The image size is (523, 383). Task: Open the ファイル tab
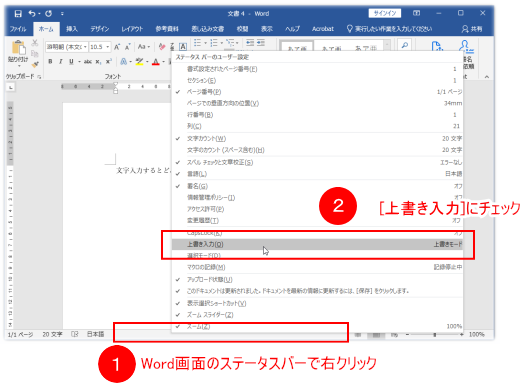(18, 29)
